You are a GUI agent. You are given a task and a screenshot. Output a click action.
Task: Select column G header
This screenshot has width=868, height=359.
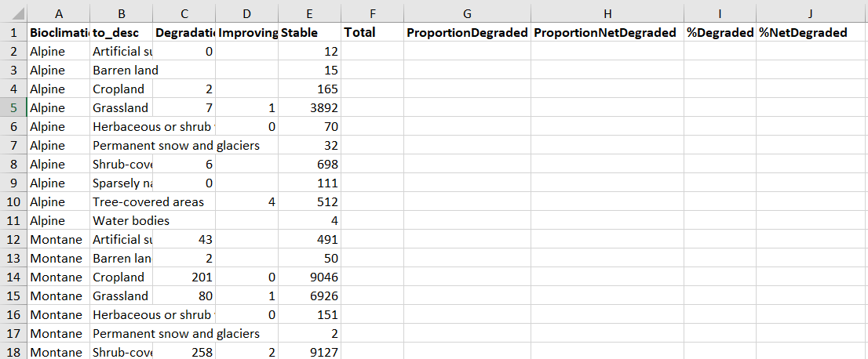(467, 12)
